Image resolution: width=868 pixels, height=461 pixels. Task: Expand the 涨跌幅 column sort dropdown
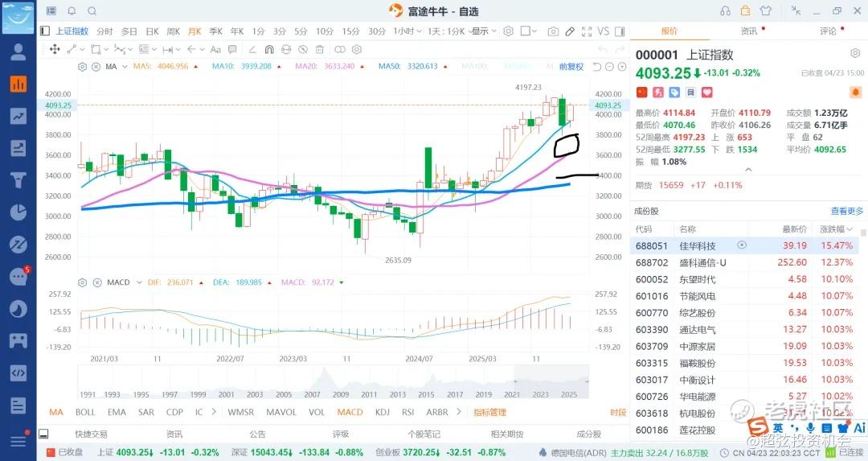coord(837,228)
